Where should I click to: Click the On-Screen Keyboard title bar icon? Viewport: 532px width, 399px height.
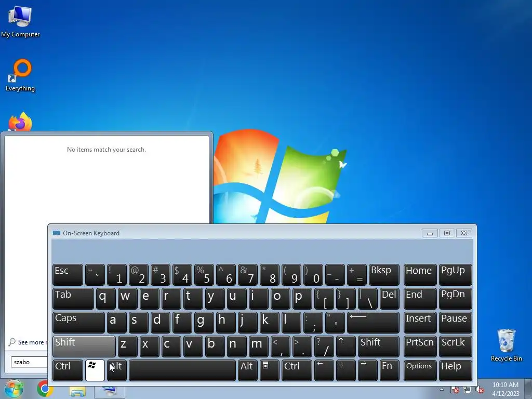tap(57, 233)
